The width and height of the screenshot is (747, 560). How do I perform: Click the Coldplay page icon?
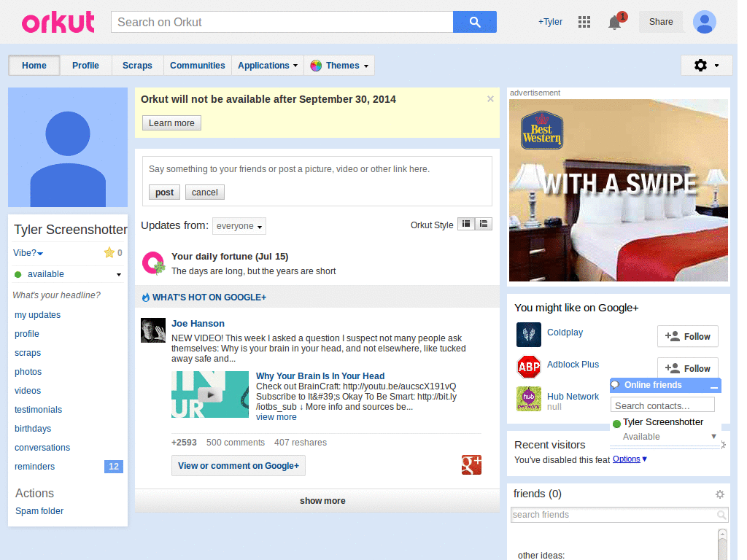(x=529, y=334)
